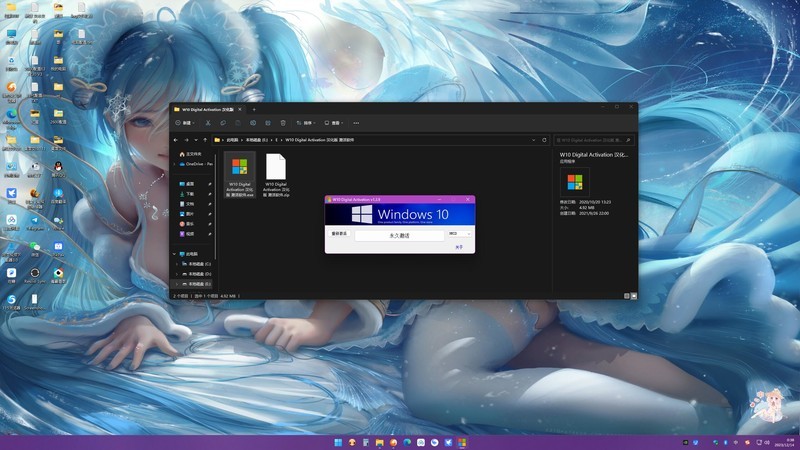Click the 'E' breadcrumb in address bar
This screenshot has width=800, height=450.
point(277,140)
